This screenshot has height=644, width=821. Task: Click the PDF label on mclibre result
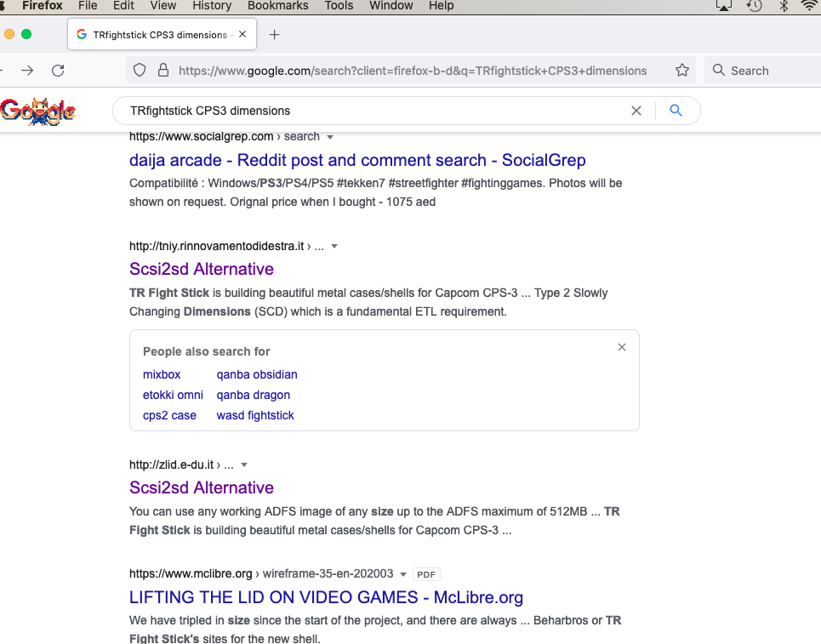point(426,574)
